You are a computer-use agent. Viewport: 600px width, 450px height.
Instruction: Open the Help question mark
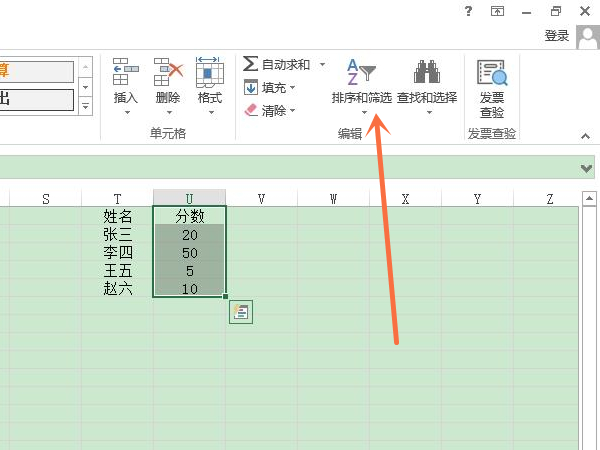coord(467,11)
